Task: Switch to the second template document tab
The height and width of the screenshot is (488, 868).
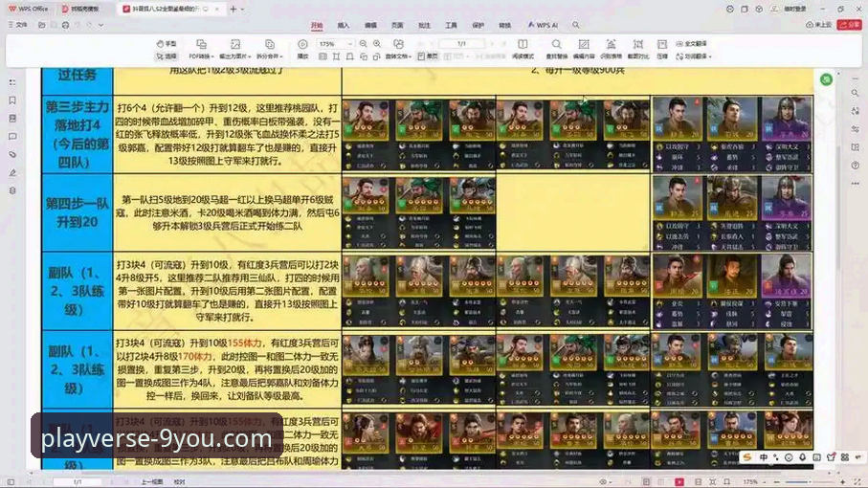Action: tap(80, 9)
